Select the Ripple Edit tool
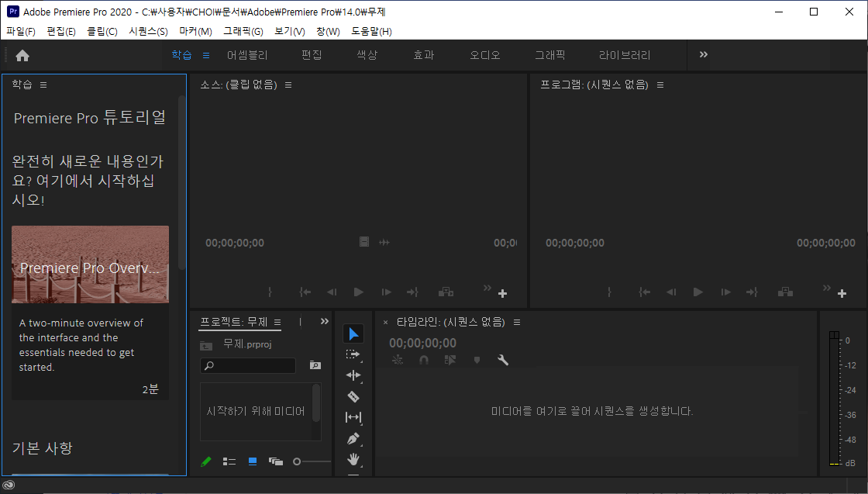The width and height of the screenshot is (868, 494). (x=353, y=375)
